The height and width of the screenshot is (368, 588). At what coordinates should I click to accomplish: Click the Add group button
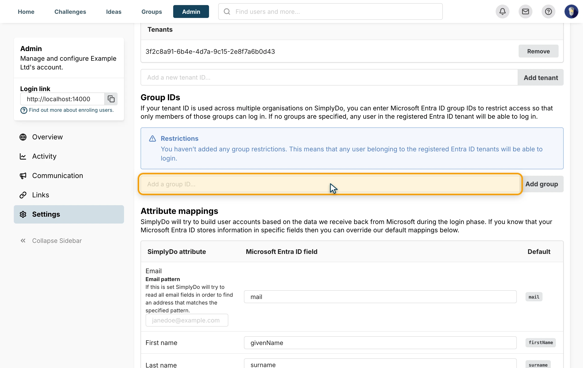(542, 184)
